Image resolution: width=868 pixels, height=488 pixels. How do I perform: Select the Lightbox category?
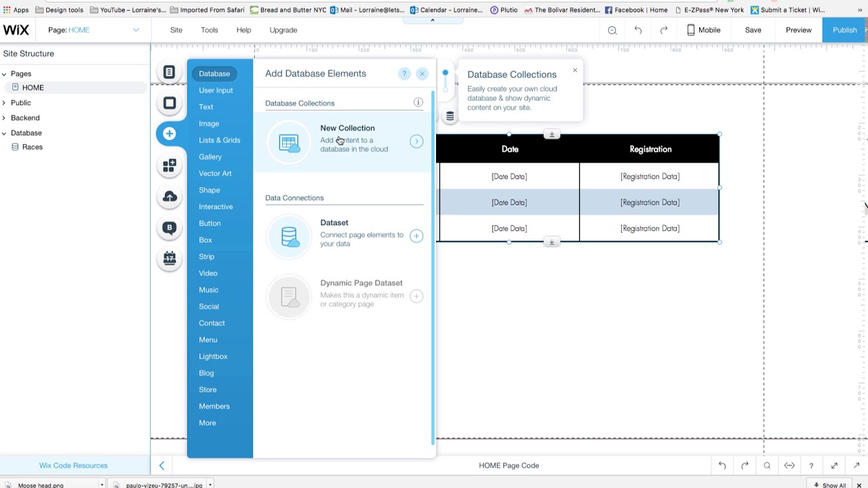(213, 357)
